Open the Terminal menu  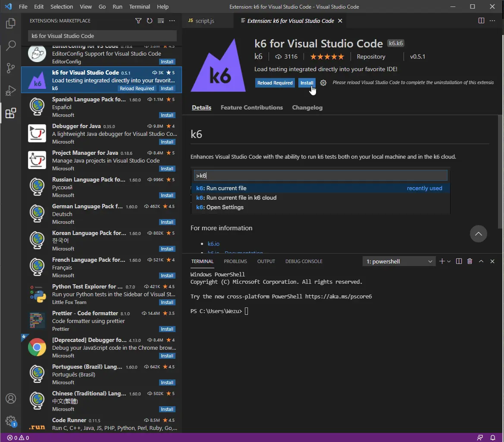139,6
